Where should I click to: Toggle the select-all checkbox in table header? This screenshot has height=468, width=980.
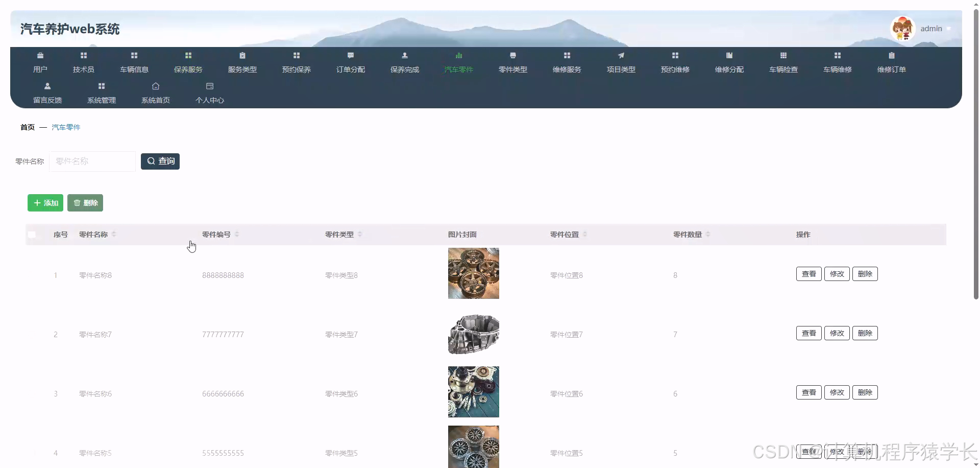coord(32,235)
